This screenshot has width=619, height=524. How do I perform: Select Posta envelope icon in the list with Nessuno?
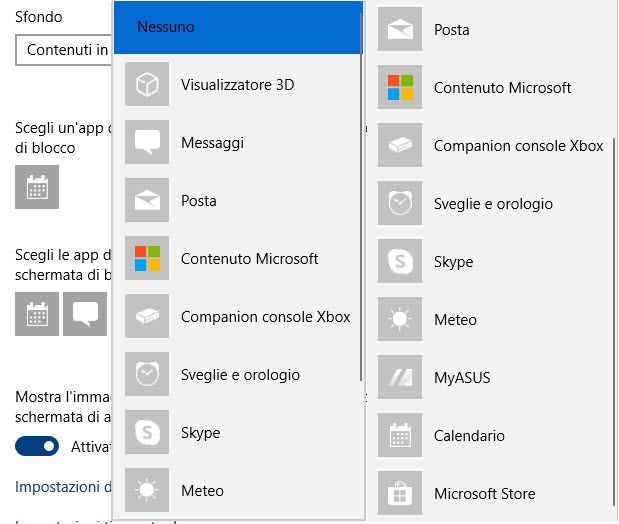[147, 200]
